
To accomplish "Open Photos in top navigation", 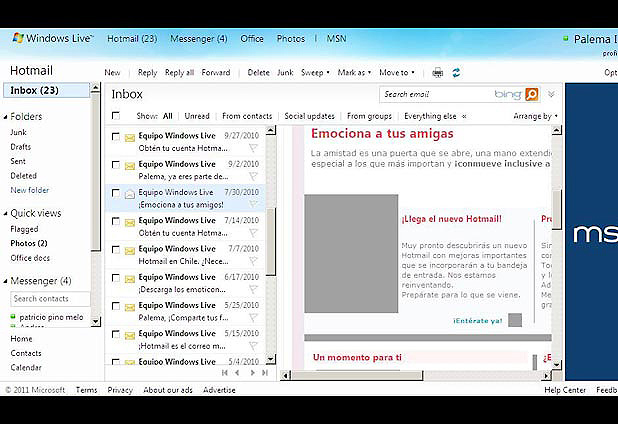I will tap(291, 39).
